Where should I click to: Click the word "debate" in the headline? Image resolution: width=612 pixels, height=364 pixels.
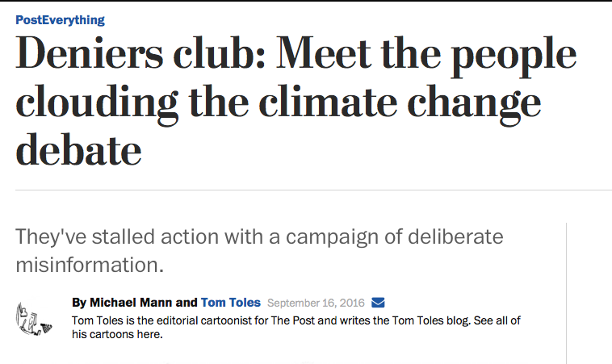[x=78, y=150]
